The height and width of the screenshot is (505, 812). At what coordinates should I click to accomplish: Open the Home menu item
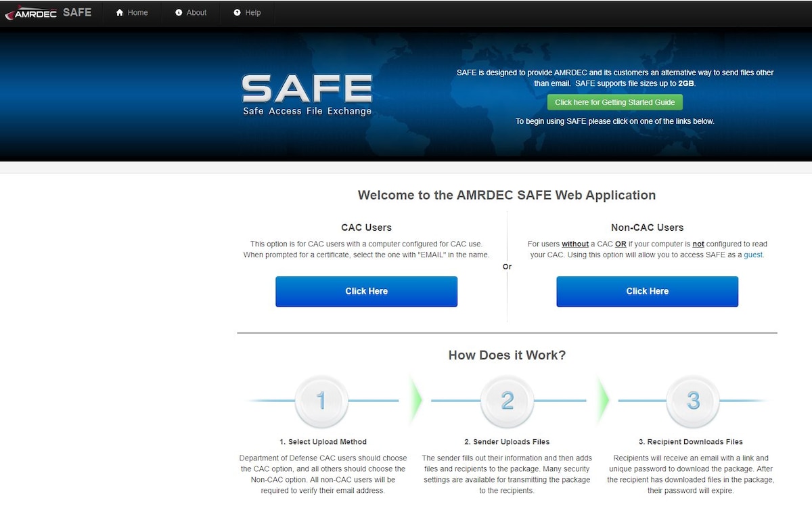(x=132, y=13)
